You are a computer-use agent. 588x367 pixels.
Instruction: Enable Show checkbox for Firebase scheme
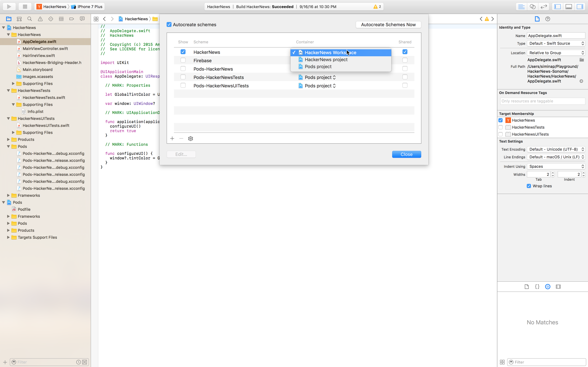click(183, 60)
